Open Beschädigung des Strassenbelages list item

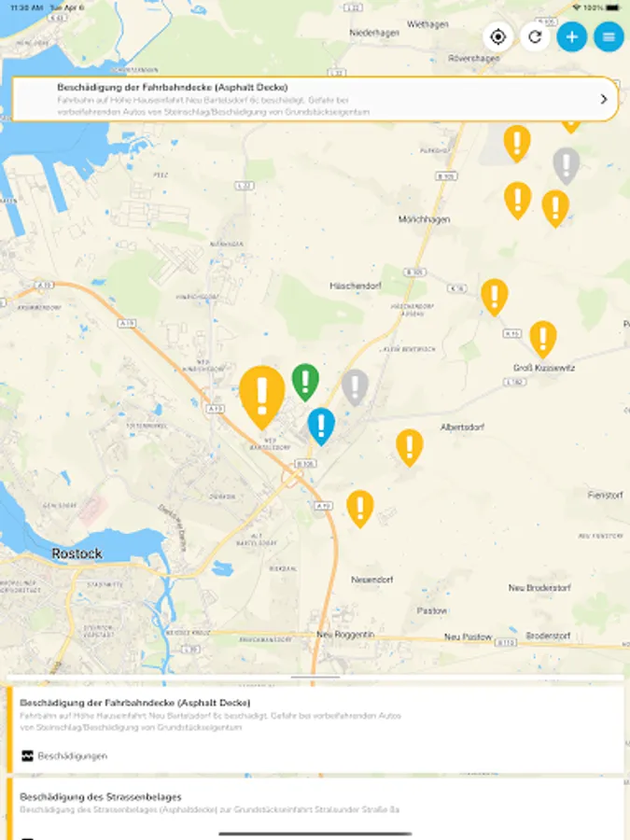[x=315, y=809]
